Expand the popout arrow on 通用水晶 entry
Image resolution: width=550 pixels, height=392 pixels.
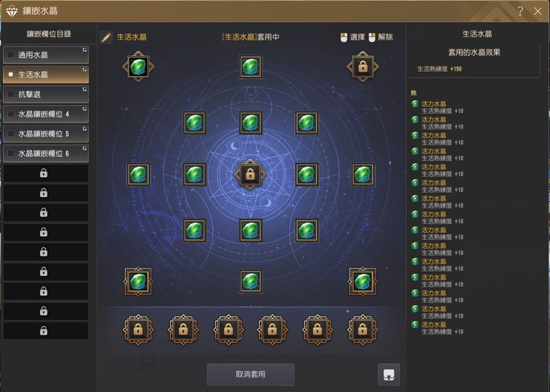click(x=84, y=50)
